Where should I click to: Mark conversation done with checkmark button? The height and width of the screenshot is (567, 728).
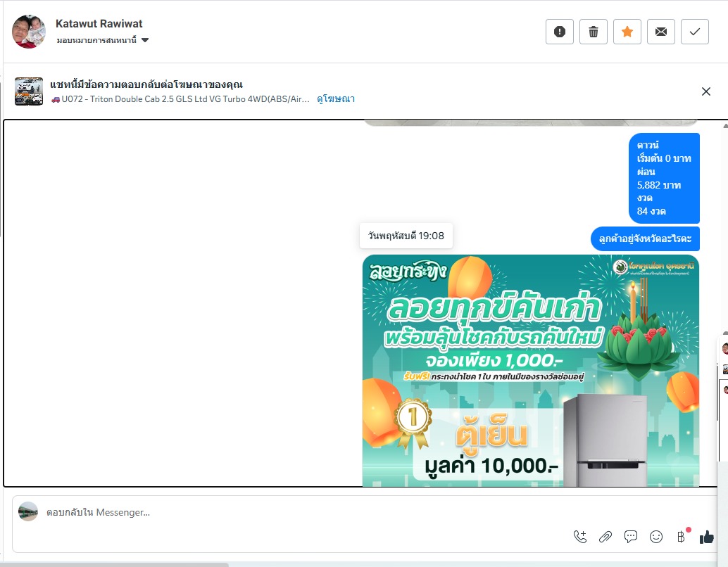click(x=695, y=32)
